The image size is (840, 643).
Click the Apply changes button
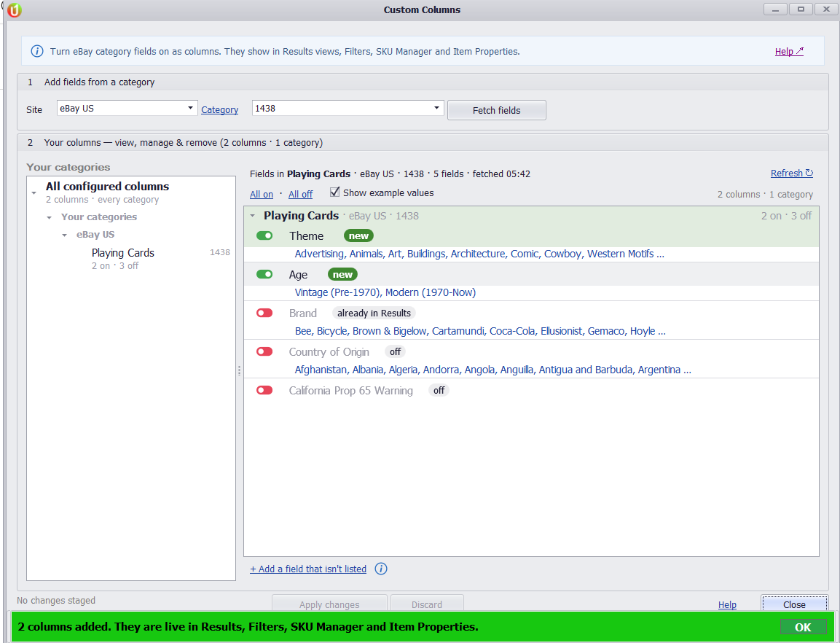(329, 604)
